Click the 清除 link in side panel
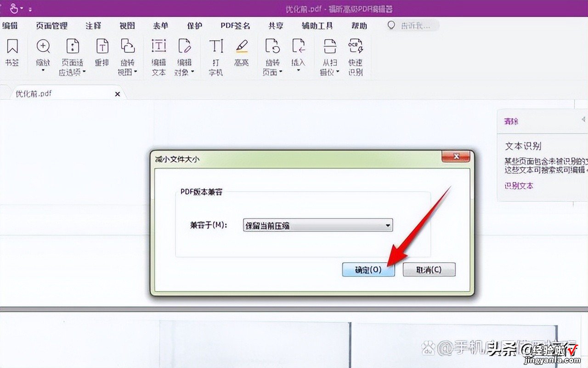Viewport: 588px width, 368px height. point(511,121)
